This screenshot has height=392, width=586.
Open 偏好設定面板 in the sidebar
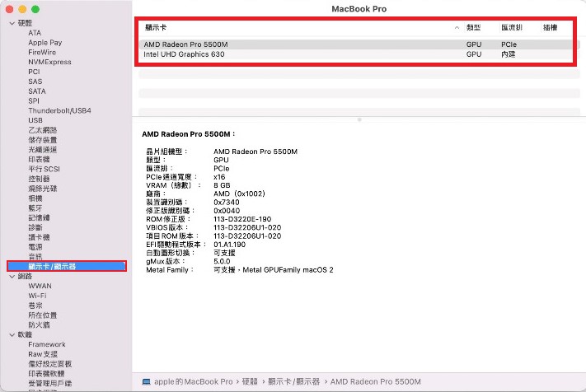pos(50,364)
